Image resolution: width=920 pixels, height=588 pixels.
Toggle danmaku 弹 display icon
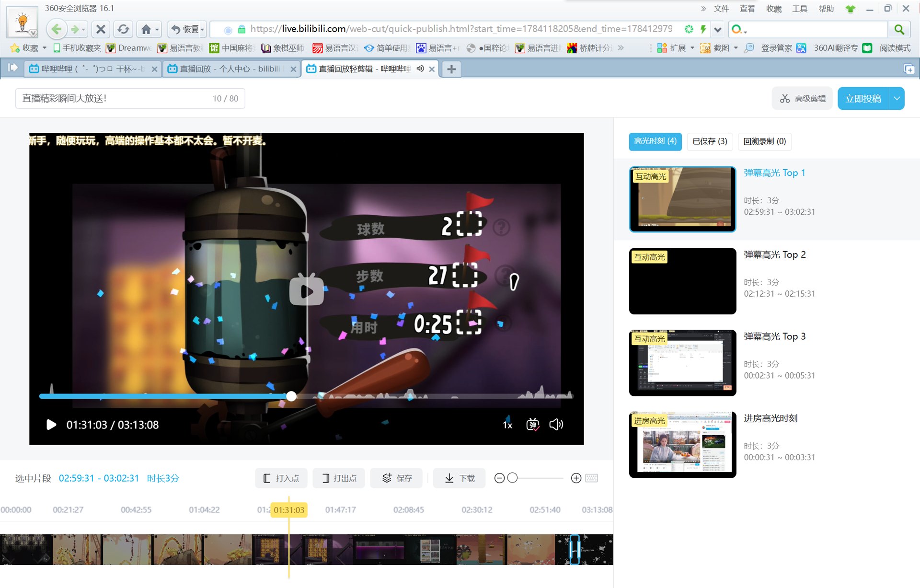click(x=532, y=425)
